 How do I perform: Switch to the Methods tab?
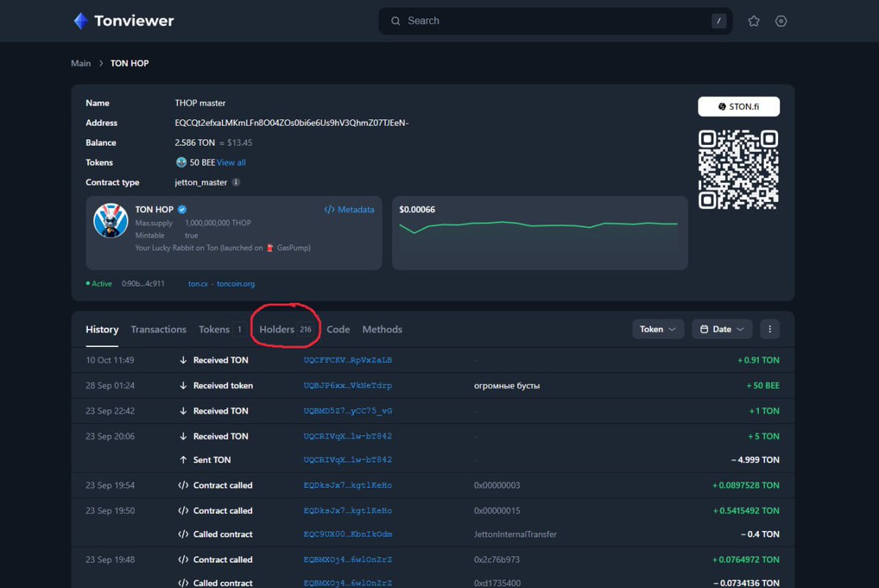pos(382,330)
